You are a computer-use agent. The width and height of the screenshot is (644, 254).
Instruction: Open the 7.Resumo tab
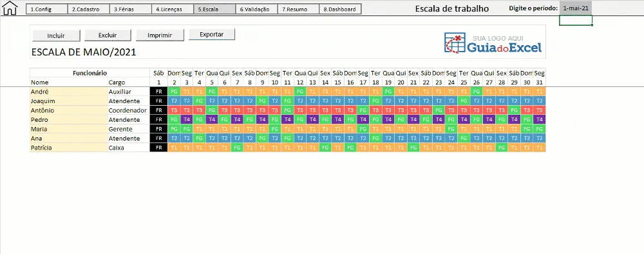coord(298,9)
